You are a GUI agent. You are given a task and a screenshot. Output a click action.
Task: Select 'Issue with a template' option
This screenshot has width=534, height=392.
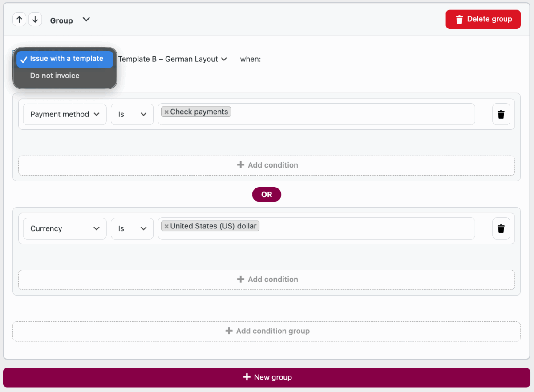(65, 59)
